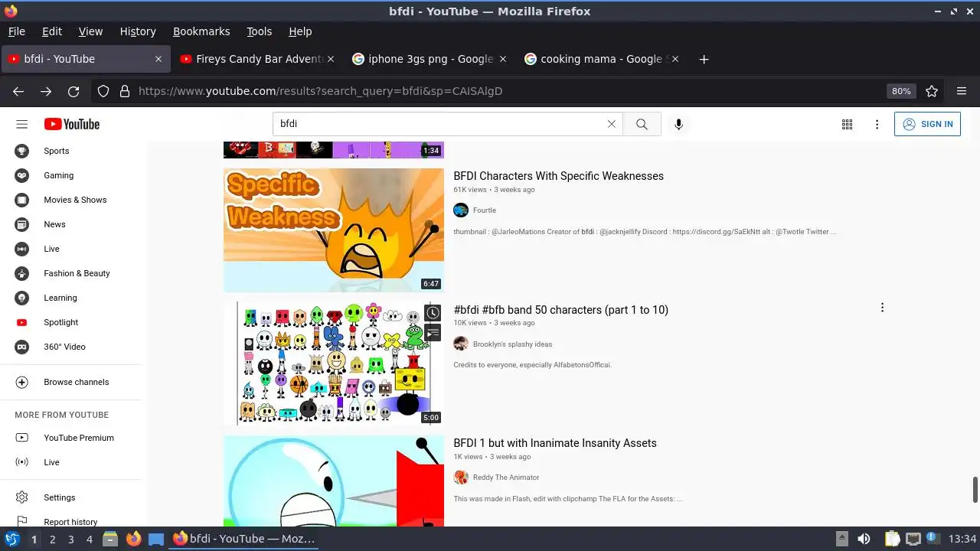Click the magnifier search button
980x551 pixels.
642,124
